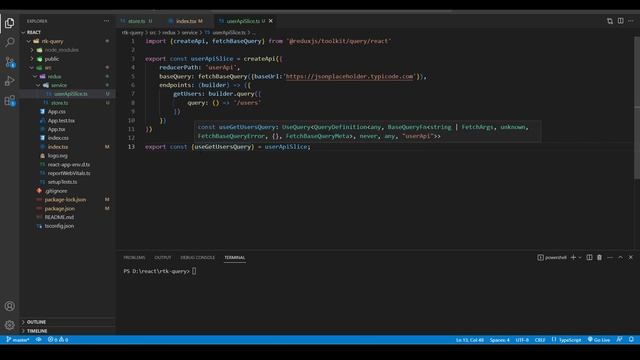The width and height of the screenshot is (640, 360).
Task: Change encoding via UTF-8 status item
Action: coord(522,340)
